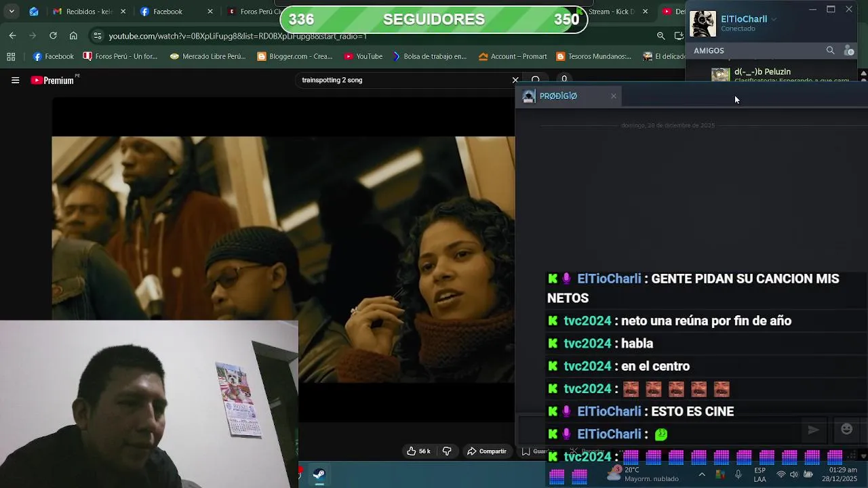
Task: Open the bookmarks apps grid icon
Action: (x=11, y=56)
